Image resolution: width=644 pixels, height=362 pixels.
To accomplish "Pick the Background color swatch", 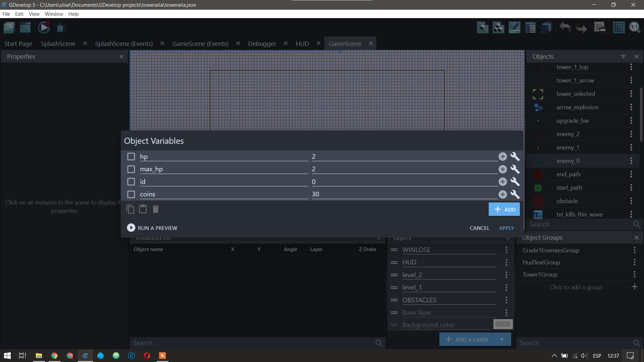I will pyautogui.click(x=503, y=324).
